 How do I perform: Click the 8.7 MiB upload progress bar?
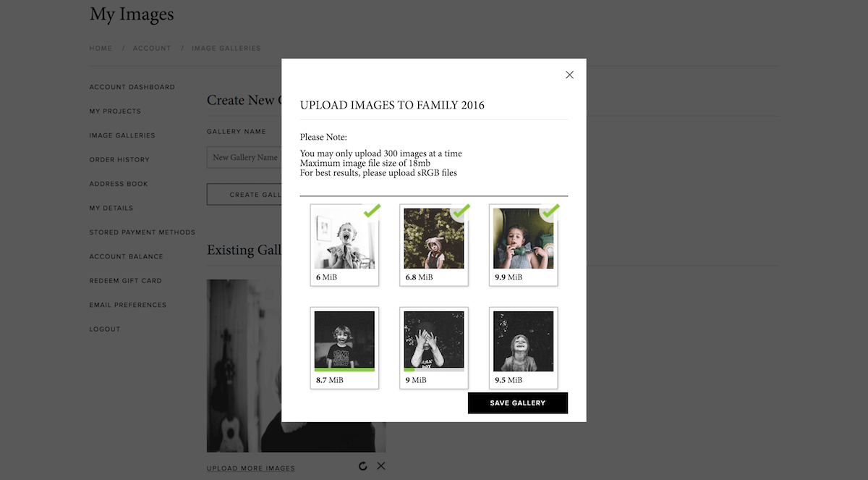pyautogui.click(x=344, y=369)
